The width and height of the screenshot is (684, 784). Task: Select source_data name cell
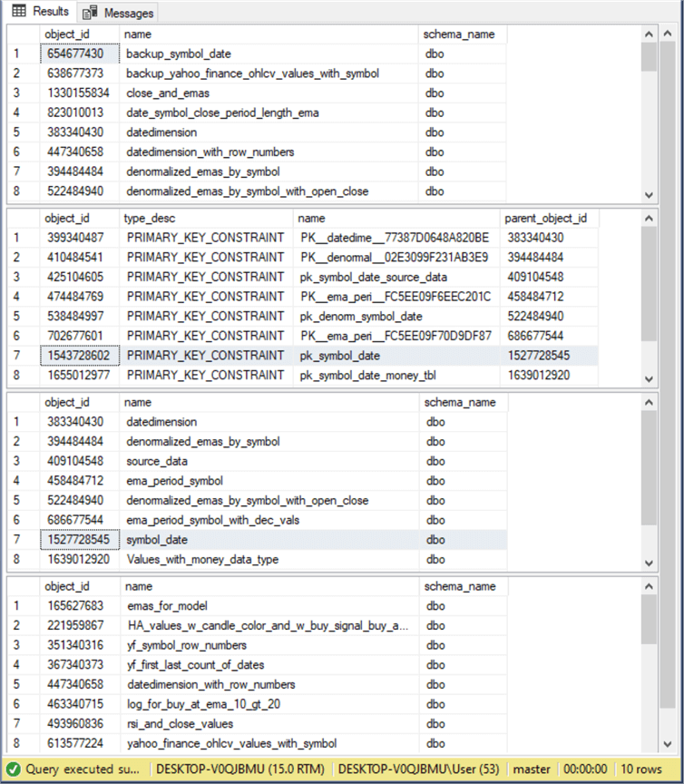[x=269, y=461]
